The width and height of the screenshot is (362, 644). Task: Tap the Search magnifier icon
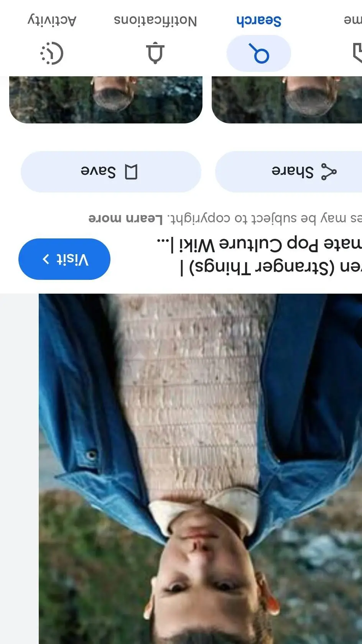[x=259, y=53]
